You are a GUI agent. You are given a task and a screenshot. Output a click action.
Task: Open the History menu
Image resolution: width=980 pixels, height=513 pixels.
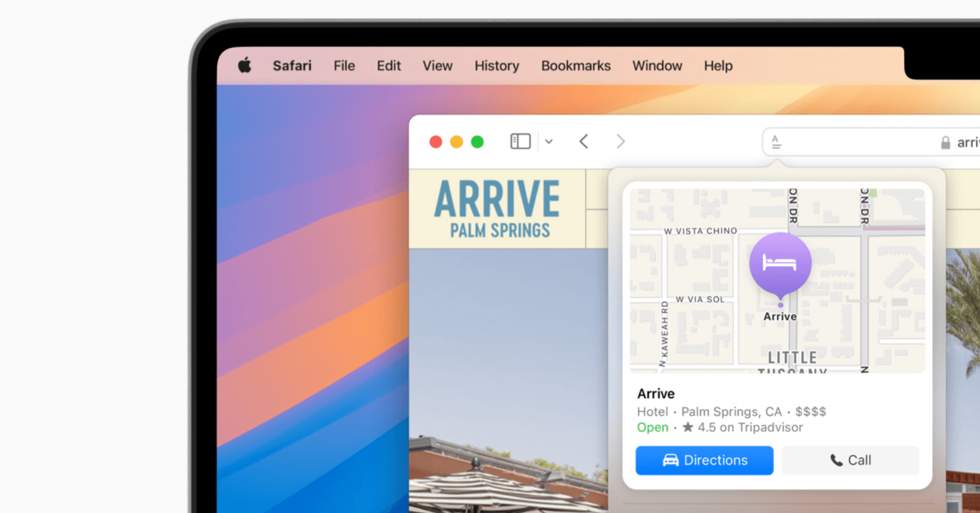pos(497,66)
